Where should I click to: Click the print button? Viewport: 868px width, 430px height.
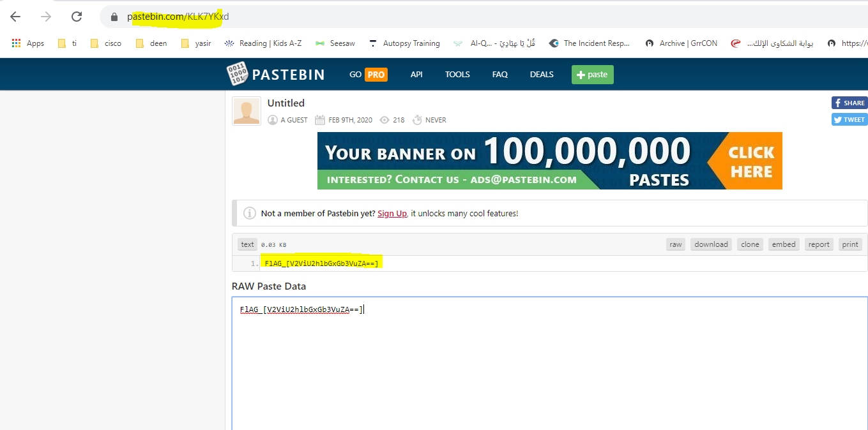(x=850, y=244)
